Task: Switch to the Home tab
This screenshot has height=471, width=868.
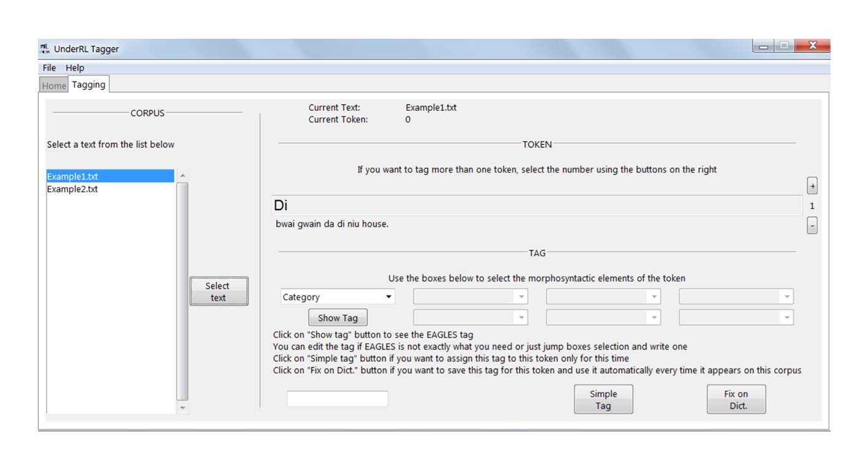Action: point(54,86)
